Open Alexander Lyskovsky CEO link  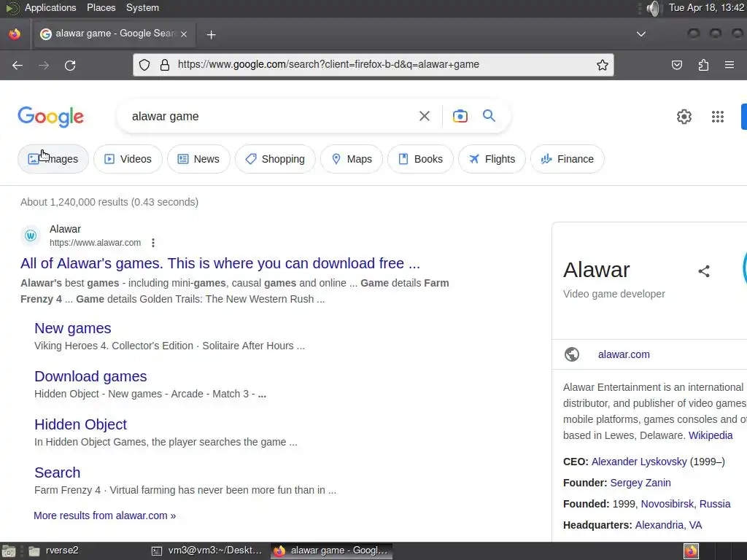tap(639, 462)
